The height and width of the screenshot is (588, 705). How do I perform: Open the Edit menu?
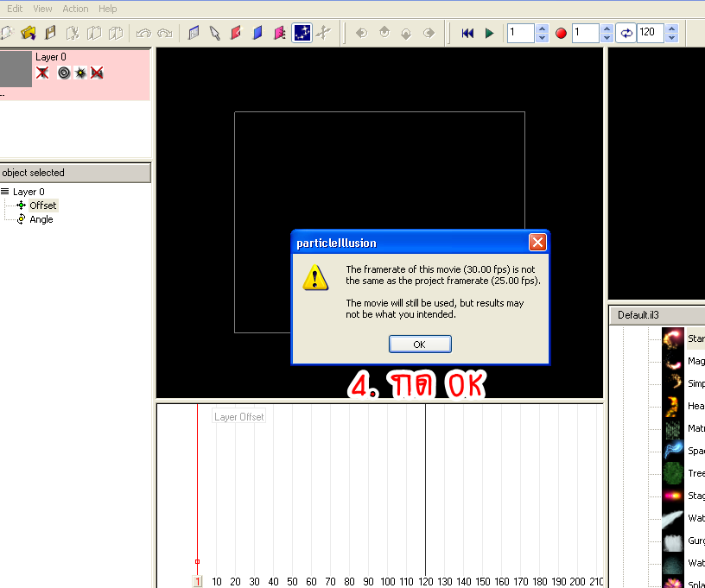coord(15,9)
